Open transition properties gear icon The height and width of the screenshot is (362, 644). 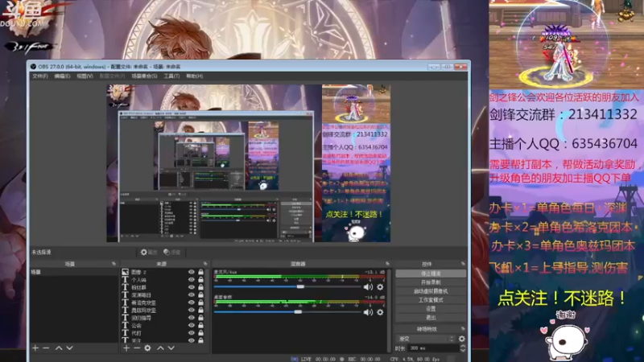coord(461,339)
